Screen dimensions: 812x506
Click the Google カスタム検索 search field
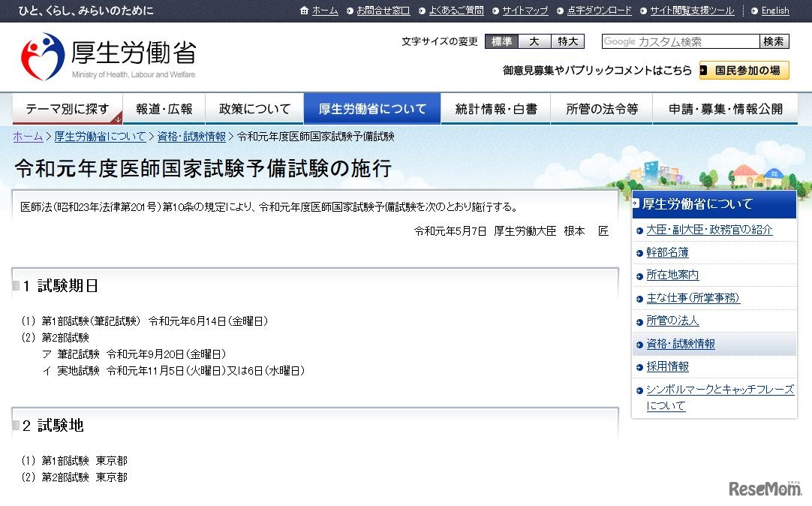pyautogui.click(x=680, y=41)
